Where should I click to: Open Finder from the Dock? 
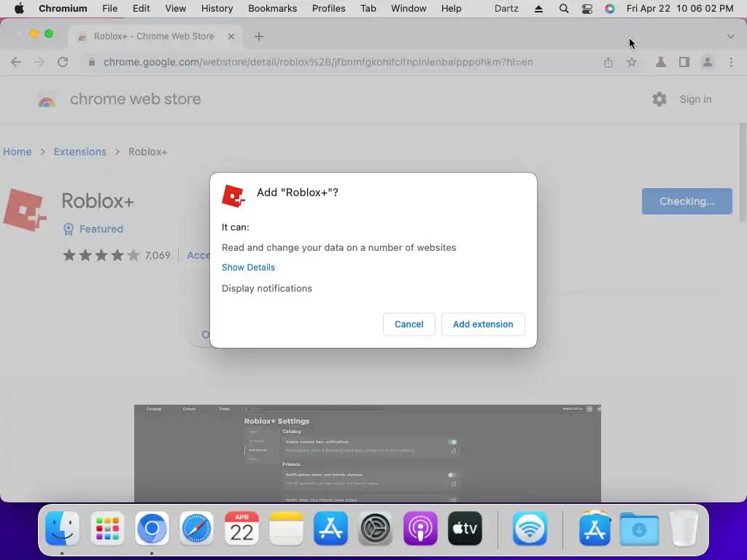pyautogui.click(x=63, y=529)
